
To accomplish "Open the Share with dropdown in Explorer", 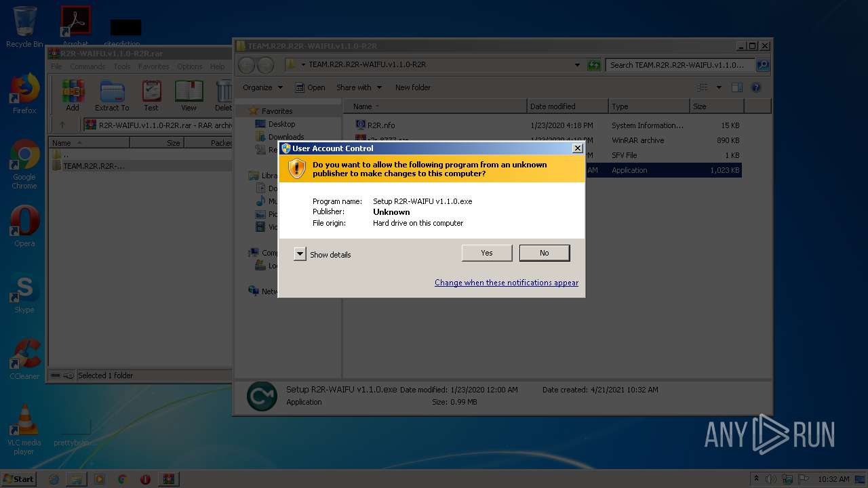I will [x=359, y=87].
